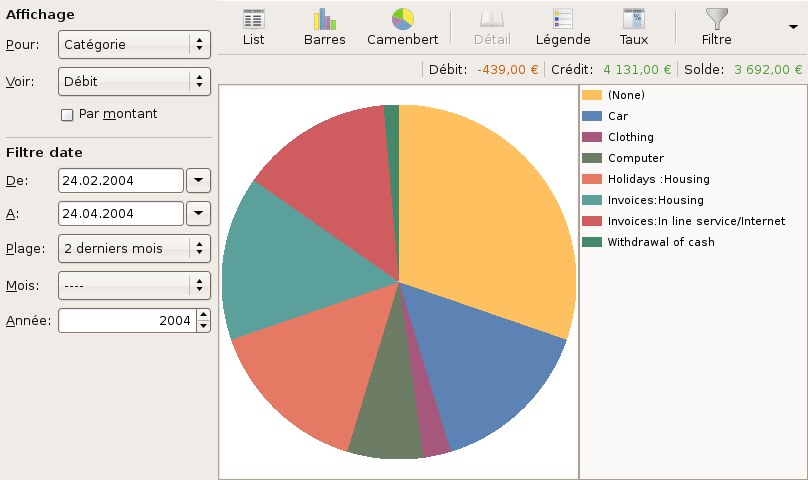Open the Filtre funnel icon

click(716, 20)
